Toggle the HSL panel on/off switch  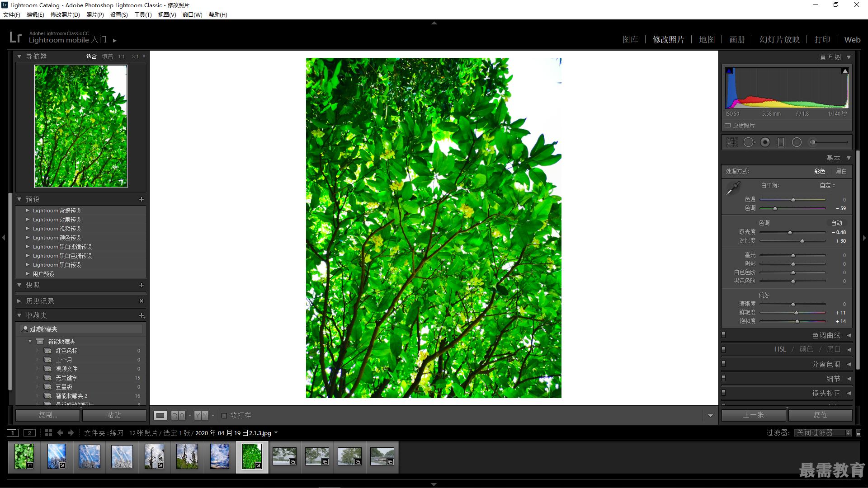click(x=724, y=349)
